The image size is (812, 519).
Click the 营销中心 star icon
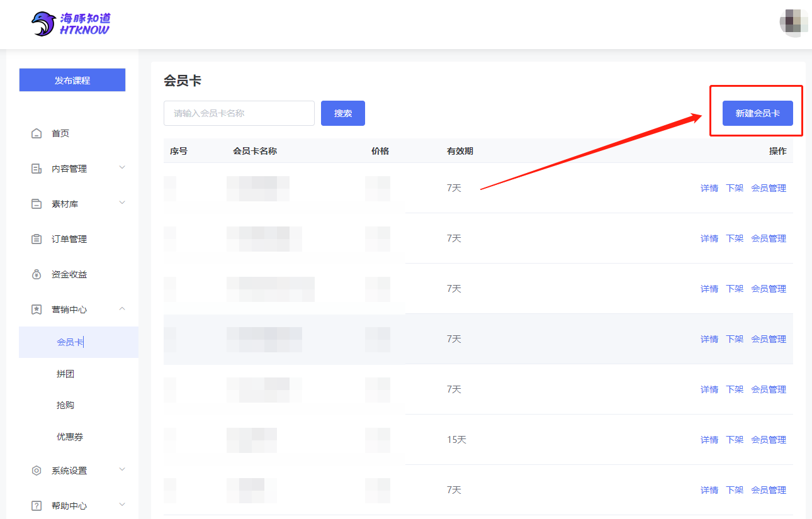tap(37, 310)
